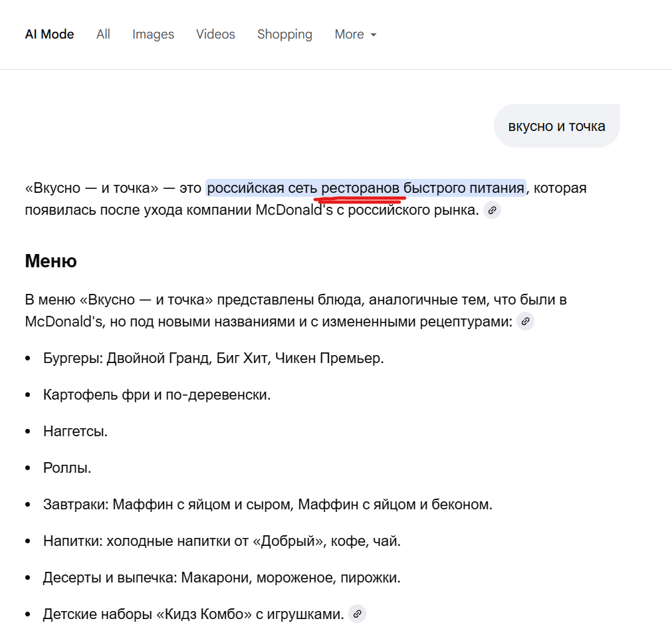672x635 pixels.
Task: Click the «Картофель фри и по-деревенски» item
Action: (x=157, y=395)
